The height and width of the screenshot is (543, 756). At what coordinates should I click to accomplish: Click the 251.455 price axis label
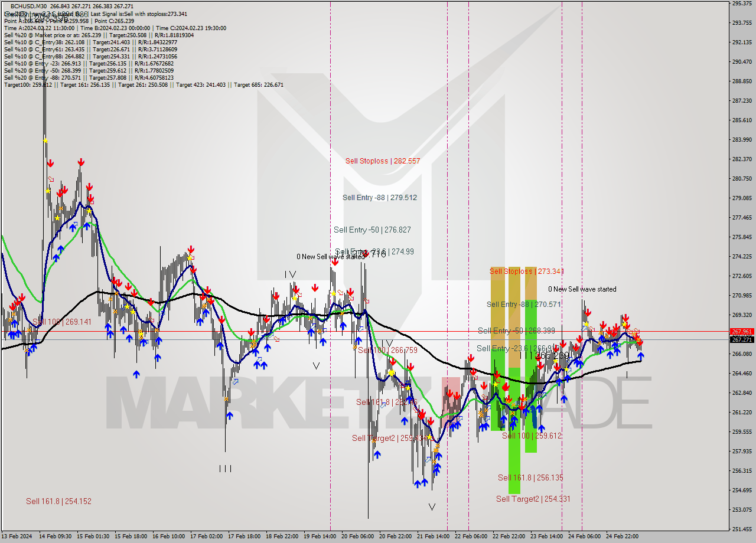point(742,529)
